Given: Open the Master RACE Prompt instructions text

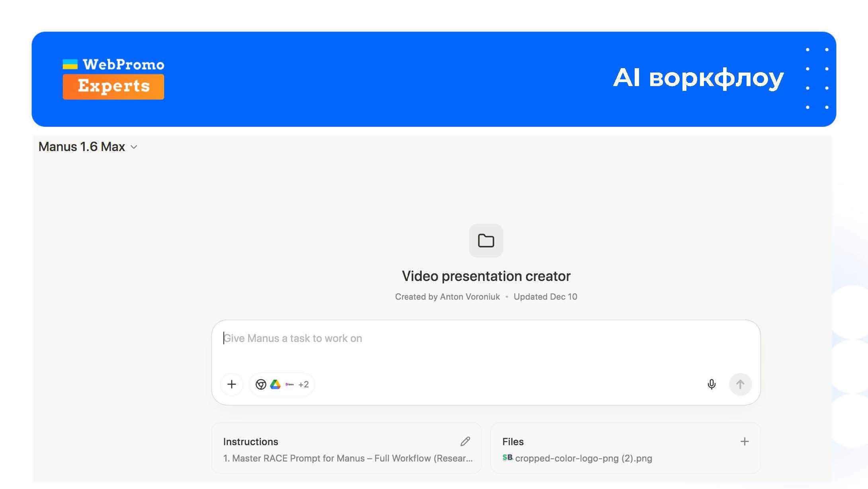Looking at the screenshot, I should (348, 458).
